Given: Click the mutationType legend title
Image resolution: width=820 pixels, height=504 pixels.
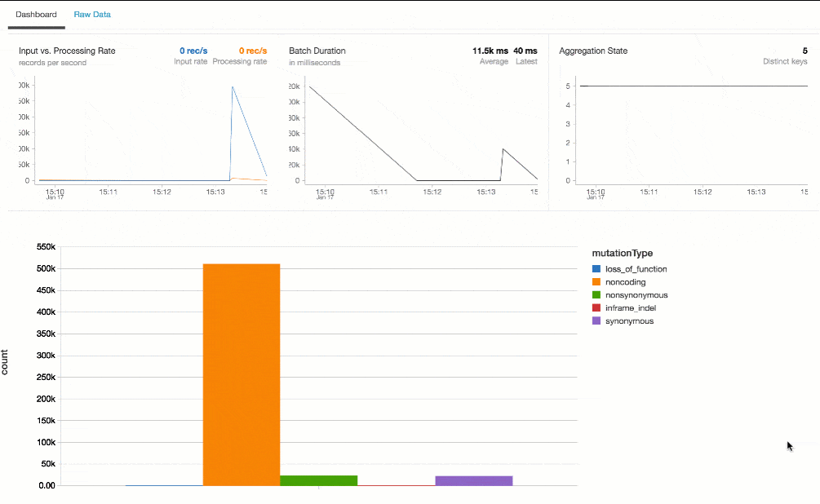Looking at the screenshot, I should pyautogui.click(x=622, y=253).
